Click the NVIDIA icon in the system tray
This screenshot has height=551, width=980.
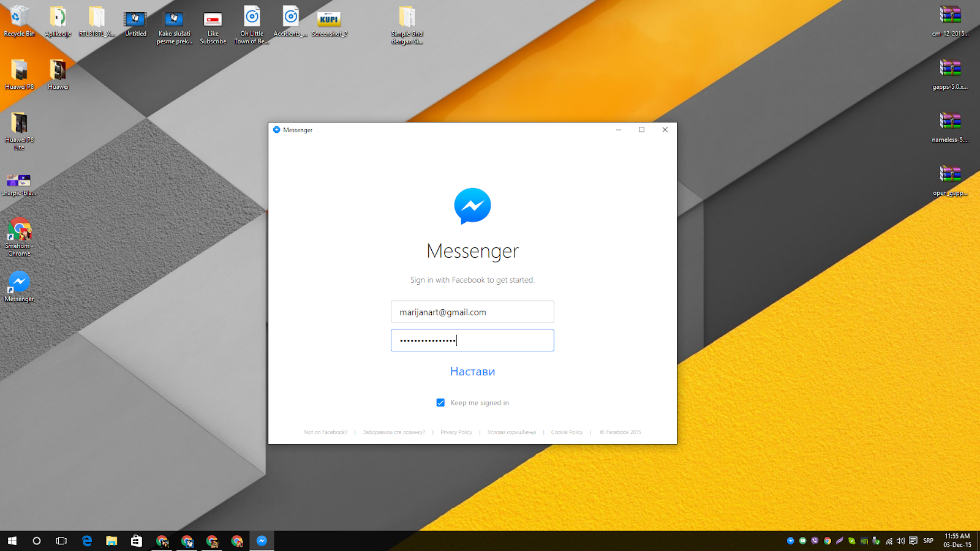pyautogui.click(x=864, y=541)
